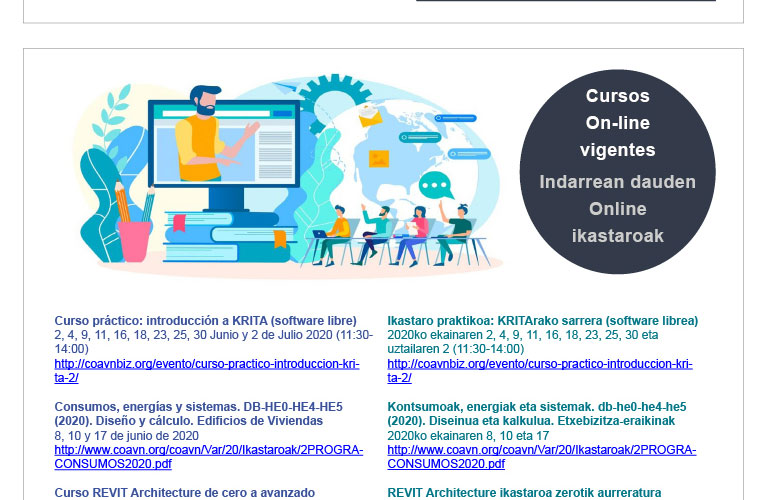Click 'Curso REVIT Architecture de cero a avanzado'
770x500 pixels.
pyautogui.click(x=185, y=493)
